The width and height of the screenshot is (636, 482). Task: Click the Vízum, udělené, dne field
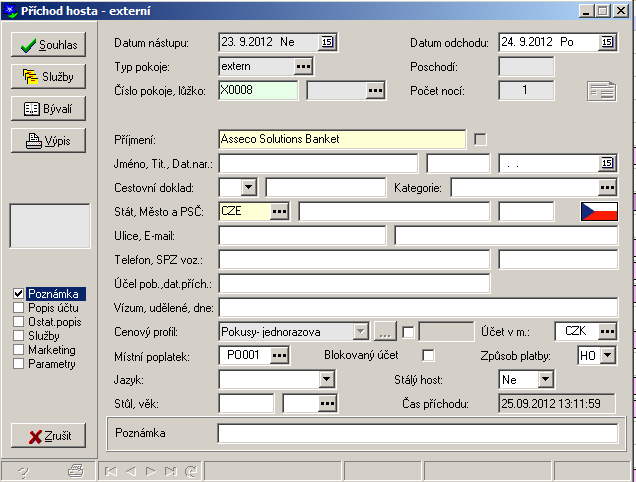418,308
